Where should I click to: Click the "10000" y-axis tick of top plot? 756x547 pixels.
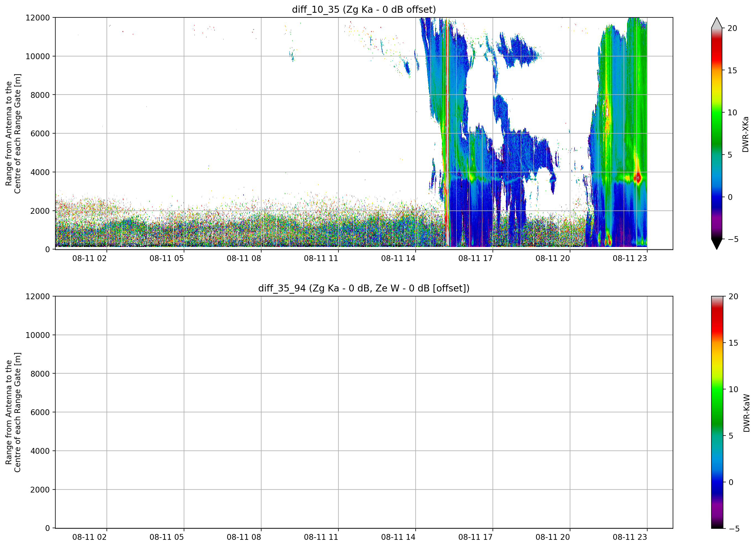[x=38, y=56]
